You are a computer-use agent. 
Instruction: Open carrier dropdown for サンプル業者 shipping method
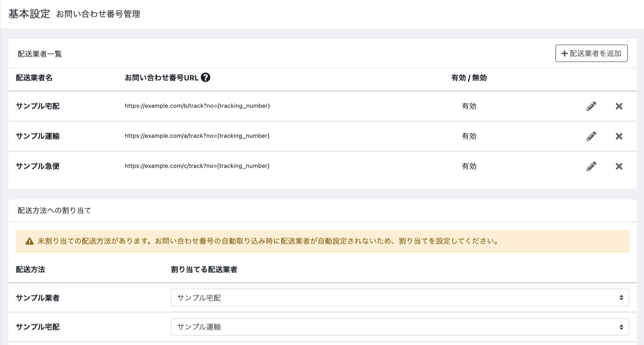tap(400, 298)
